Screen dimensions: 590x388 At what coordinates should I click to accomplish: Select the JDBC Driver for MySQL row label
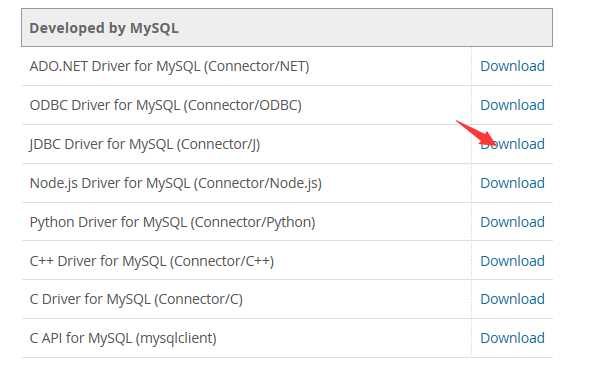(x=145, y=144)
